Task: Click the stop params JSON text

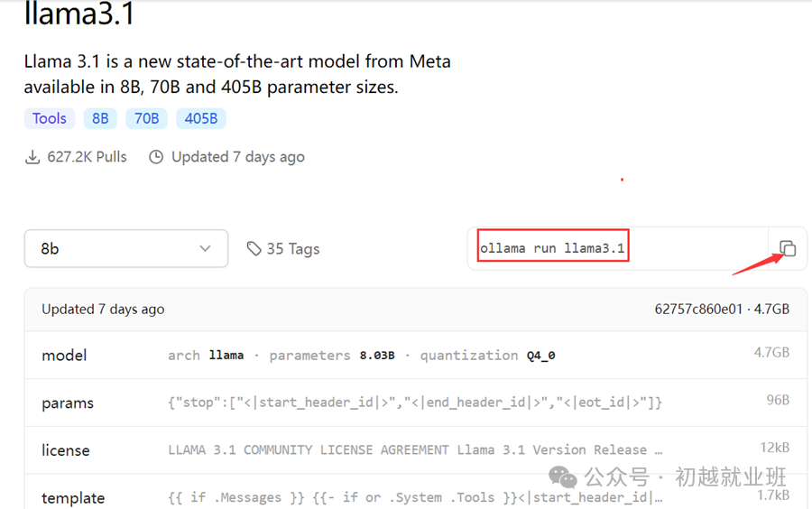Action: pos(415,403)
